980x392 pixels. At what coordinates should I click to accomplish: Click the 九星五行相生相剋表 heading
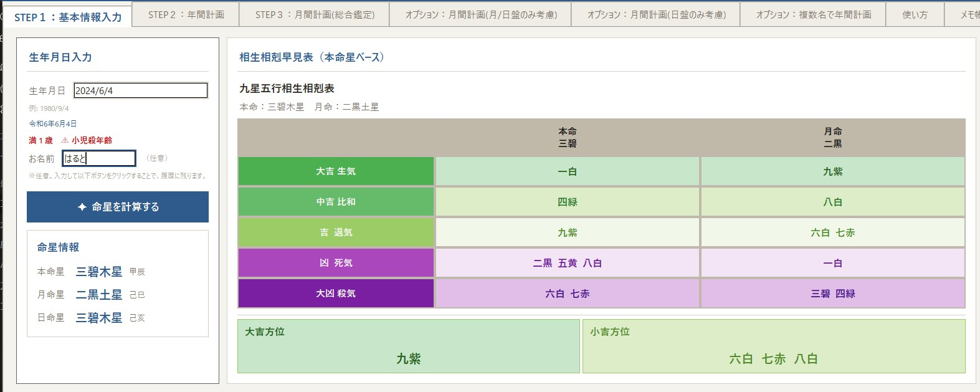[287, 88]
